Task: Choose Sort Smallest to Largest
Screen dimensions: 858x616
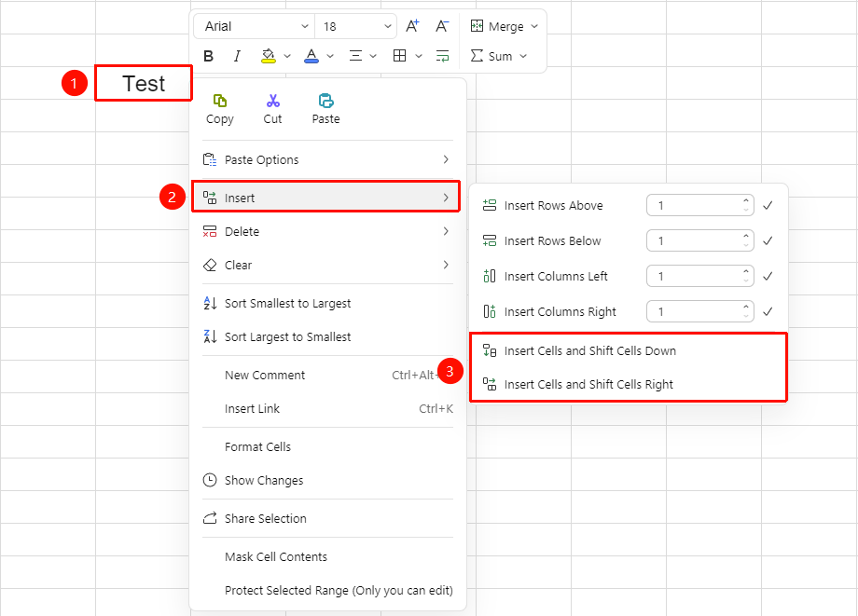Action: point(327,304)
